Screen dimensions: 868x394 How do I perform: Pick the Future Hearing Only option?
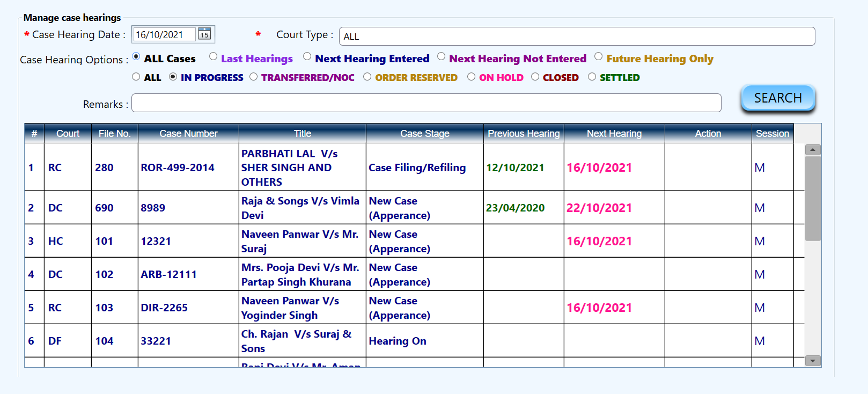tap(599, 57)
